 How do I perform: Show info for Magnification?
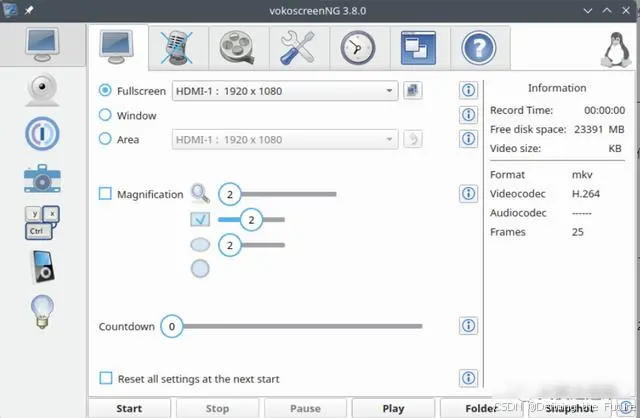tap(468, 193)
